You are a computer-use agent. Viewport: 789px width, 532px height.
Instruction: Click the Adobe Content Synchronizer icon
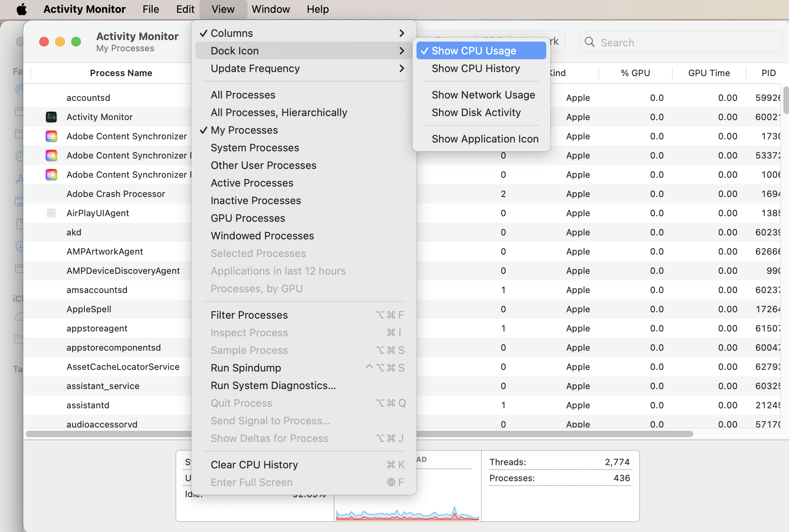(x=52, y=135)
